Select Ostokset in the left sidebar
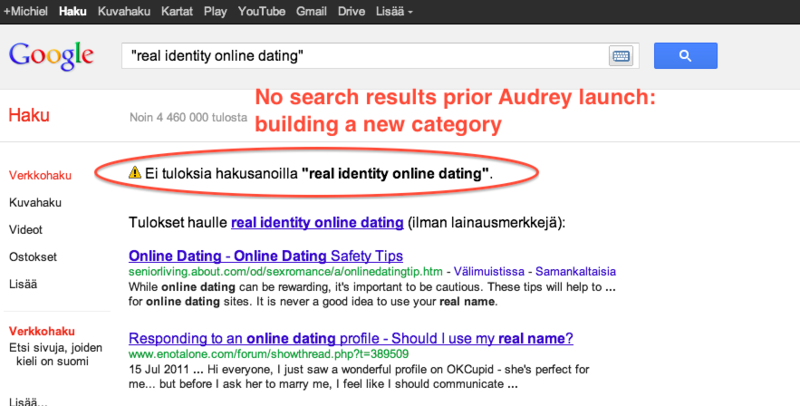800x406 pixels. click(33, 257)
